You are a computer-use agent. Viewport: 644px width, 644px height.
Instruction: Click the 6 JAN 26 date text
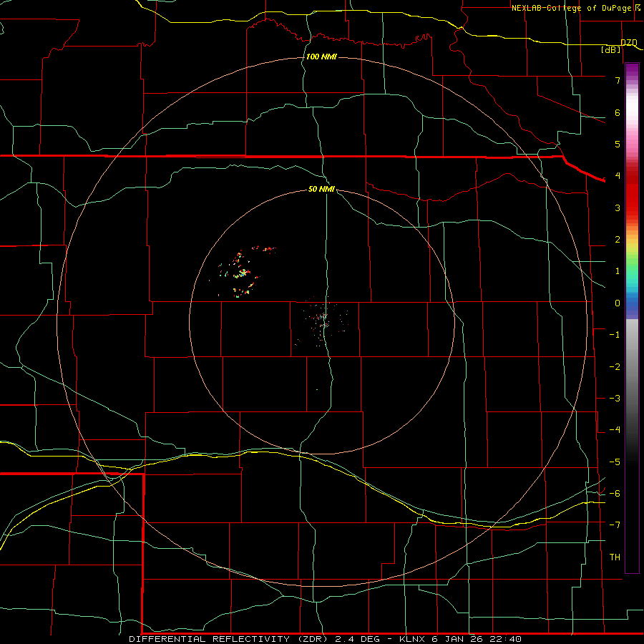click(x=457, y=639)
